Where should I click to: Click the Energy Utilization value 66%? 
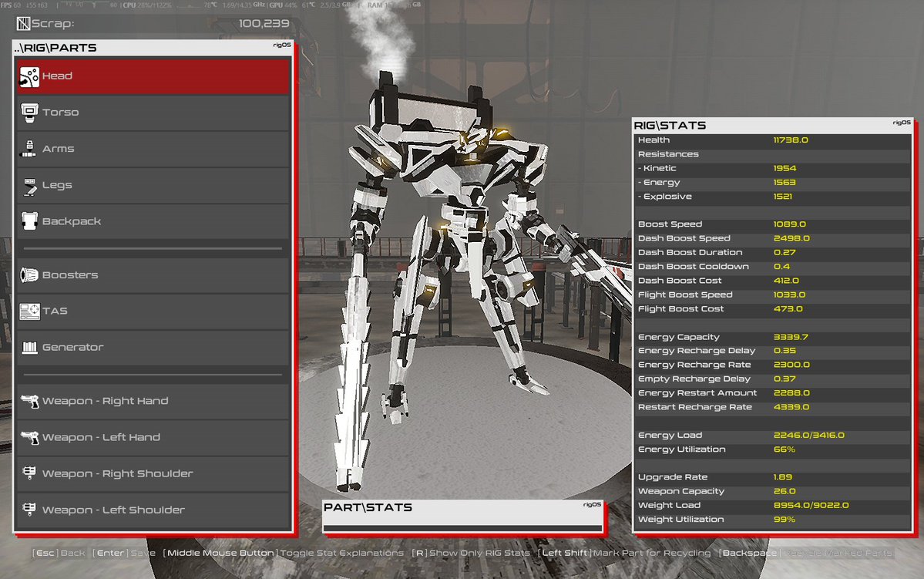point(785,450)
